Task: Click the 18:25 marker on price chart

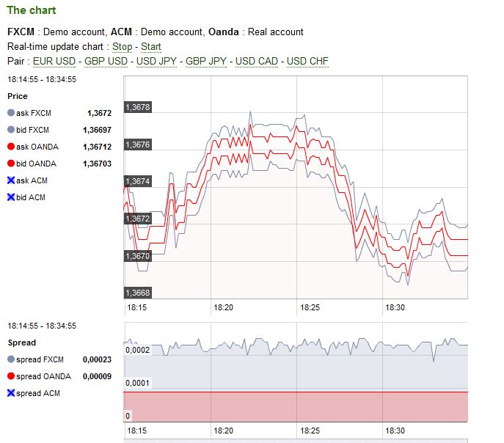Action: [310, 308]
